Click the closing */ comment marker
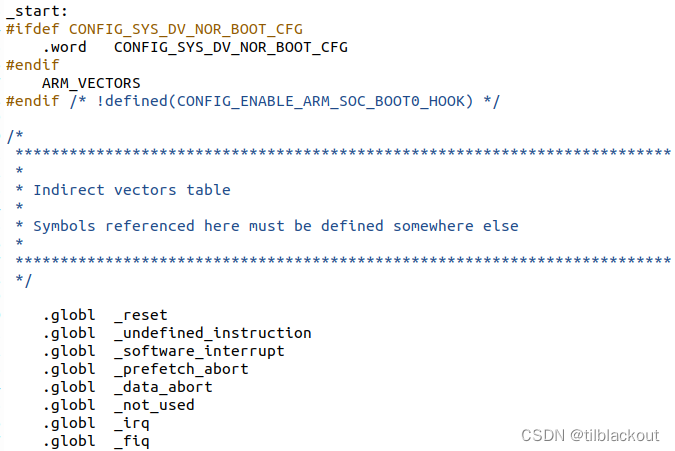This screenshot has height=451, width=675. coord(23,280)
